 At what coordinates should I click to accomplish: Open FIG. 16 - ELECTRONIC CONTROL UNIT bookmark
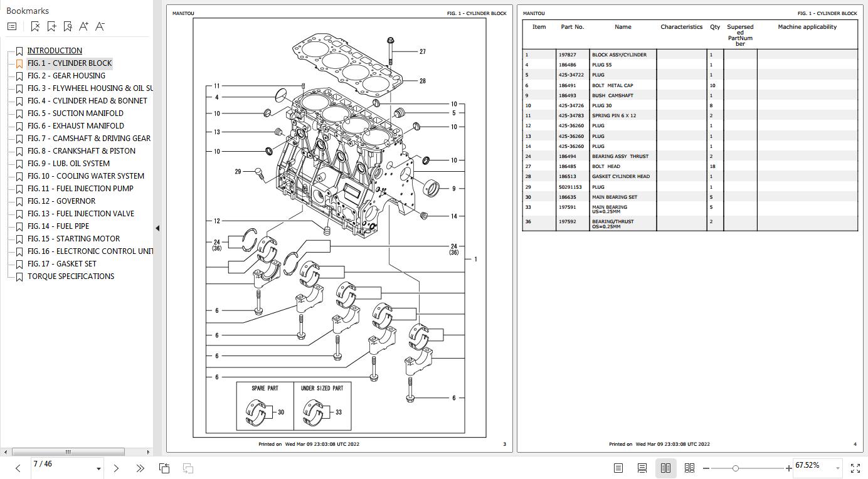[90, 251]
